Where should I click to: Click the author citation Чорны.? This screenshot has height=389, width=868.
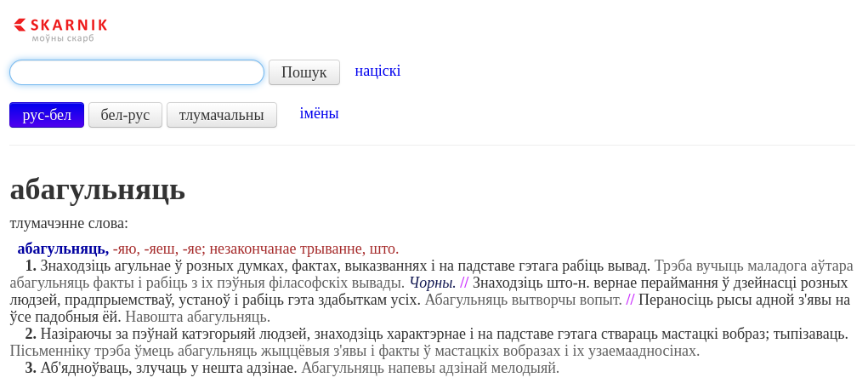(x=433, y=283)
